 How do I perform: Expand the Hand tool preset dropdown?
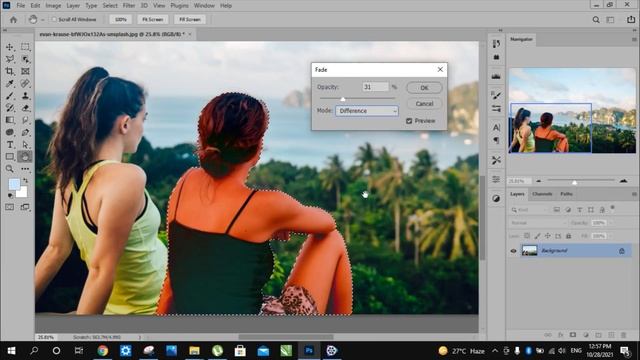tap(42, 20)
